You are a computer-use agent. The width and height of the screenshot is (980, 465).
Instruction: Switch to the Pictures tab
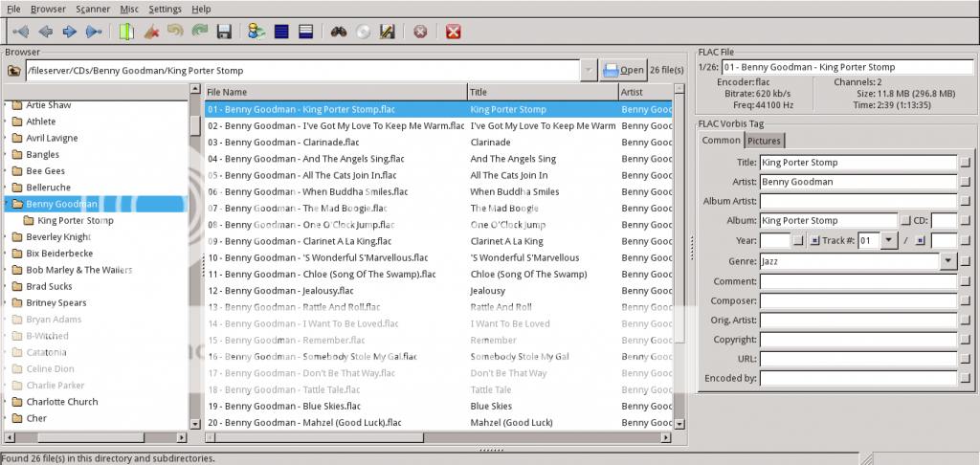pos(765,141)
